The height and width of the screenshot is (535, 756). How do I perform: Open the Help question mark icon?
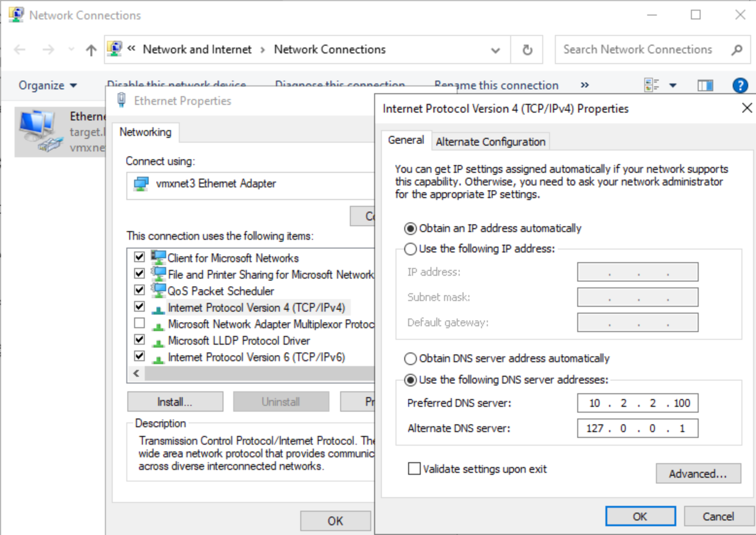pyautogui.click(x=739, y=85)
